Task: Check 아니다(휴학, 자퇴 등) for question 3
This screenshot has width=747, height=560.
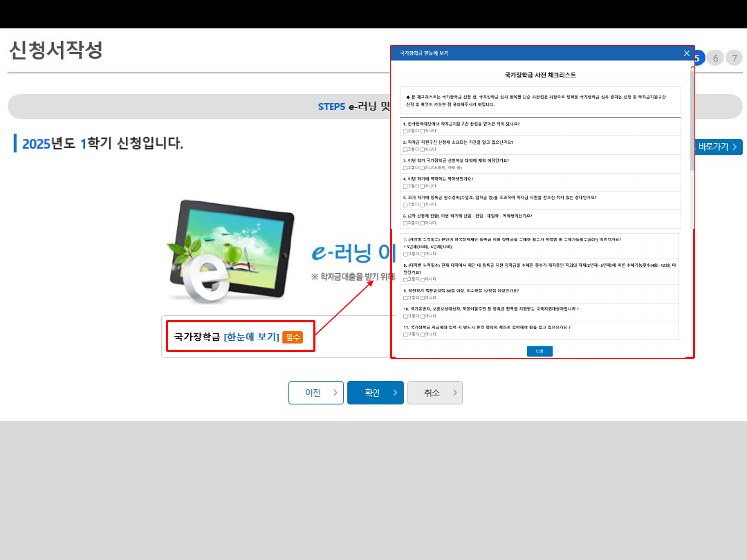Action: tap(423, 168)
